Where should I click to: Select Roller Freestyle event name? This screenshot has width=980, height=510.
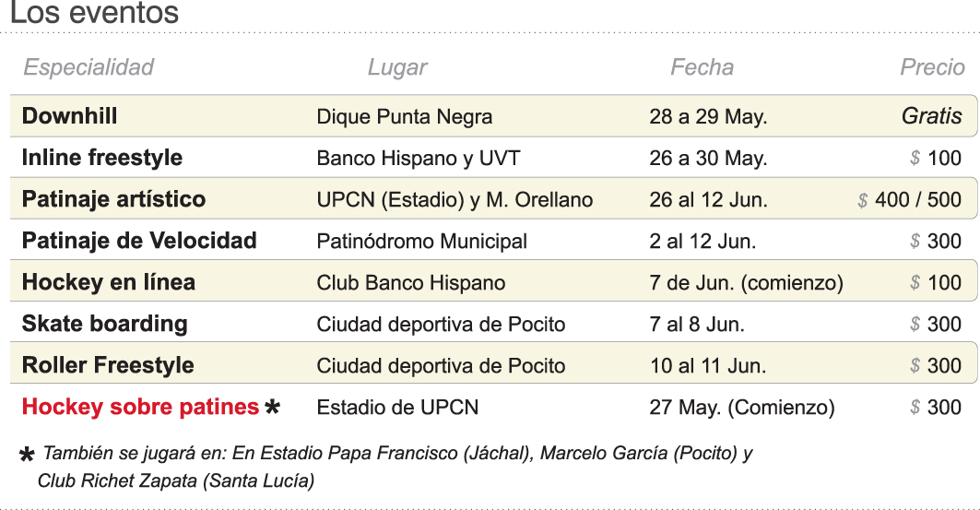click(108, 365)
